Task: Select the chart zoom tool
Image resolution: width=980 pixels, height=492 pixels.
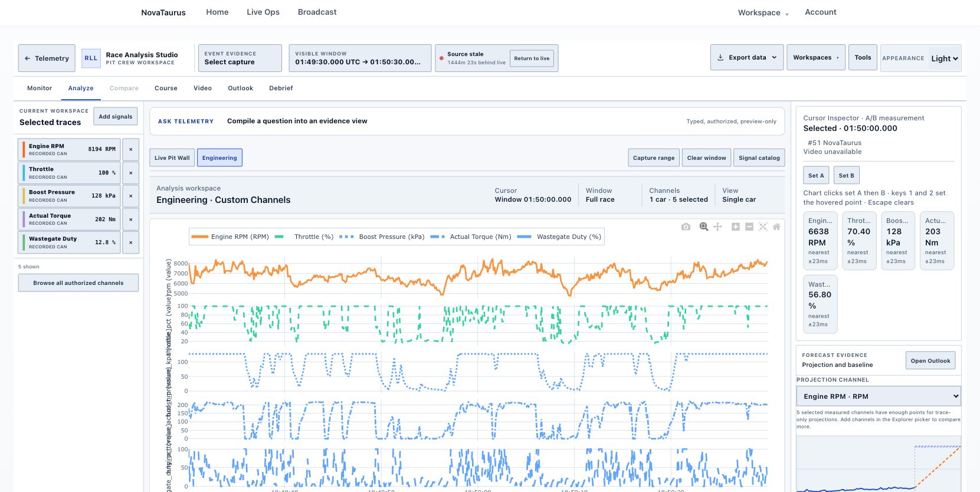Action: 704,227
